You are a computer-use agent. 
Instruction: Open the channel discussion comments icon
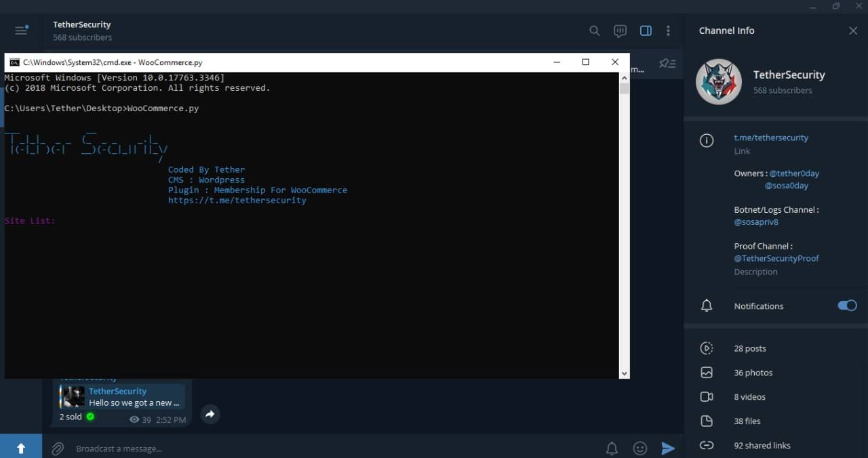pos(620,30)
